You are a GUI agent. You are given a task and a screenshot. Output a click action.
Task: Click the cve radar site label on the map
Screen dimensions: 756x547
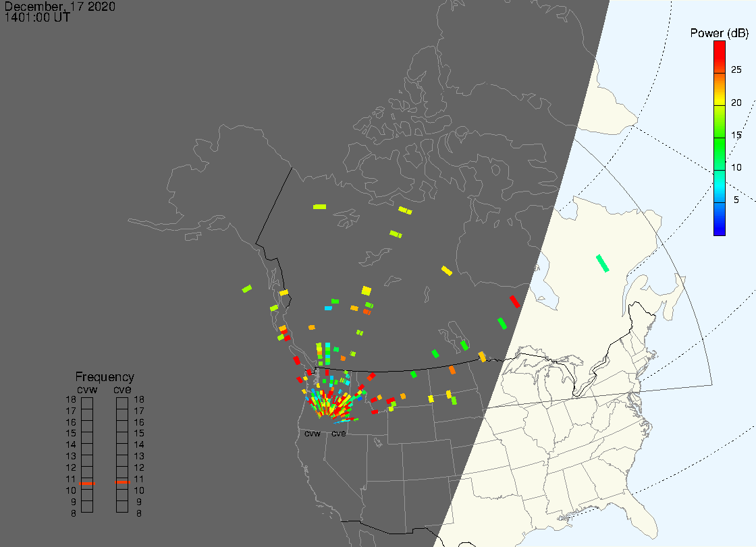(x=338, y=434)
